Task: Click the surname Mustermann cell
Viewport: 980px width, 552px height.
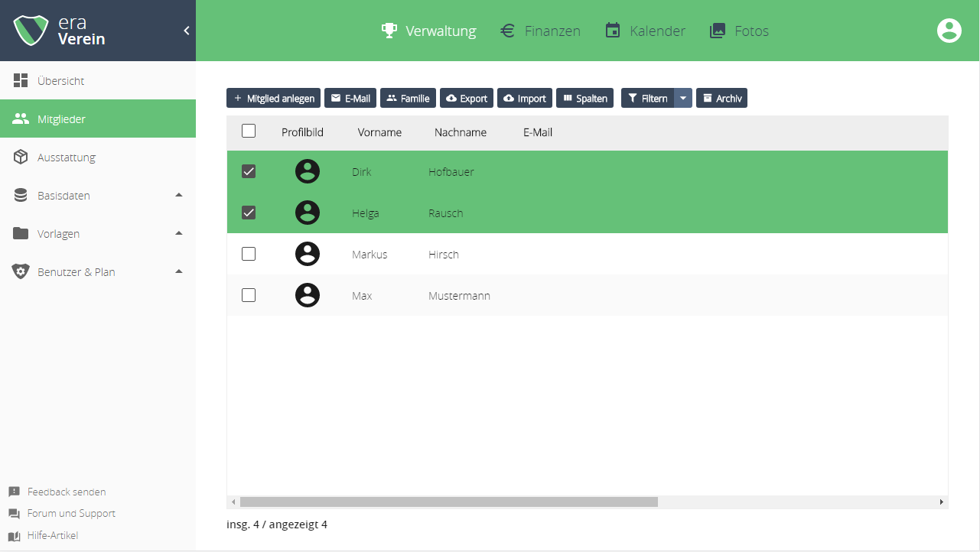Action: tap(459, 295)
